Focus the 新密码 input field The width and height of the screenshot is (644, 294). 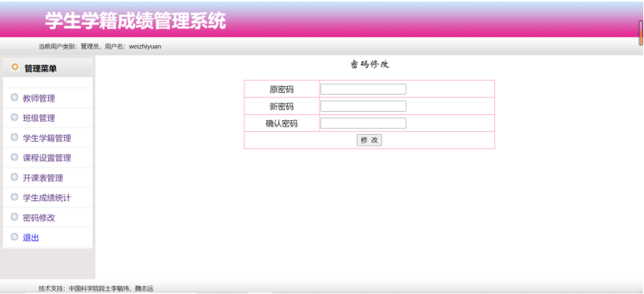pos(363,106)
